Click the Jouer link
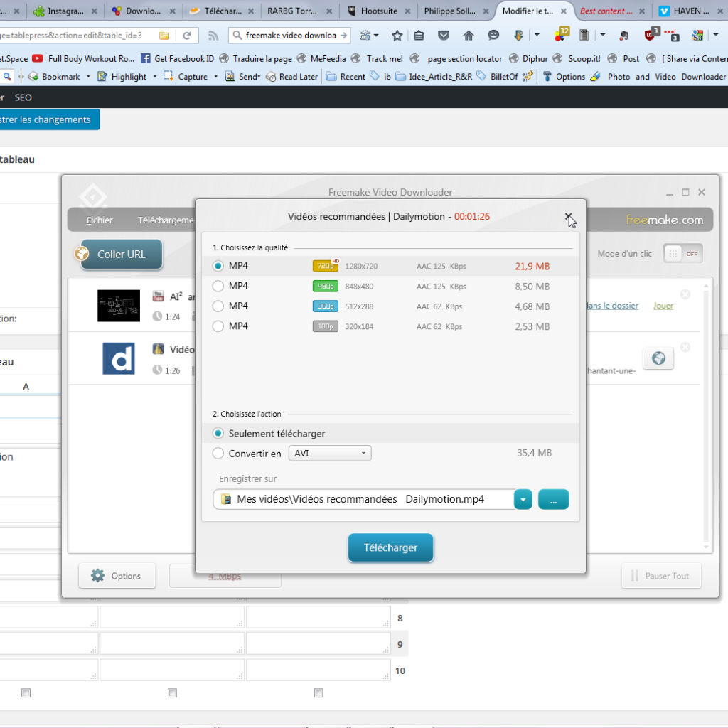 click(663, 306)
